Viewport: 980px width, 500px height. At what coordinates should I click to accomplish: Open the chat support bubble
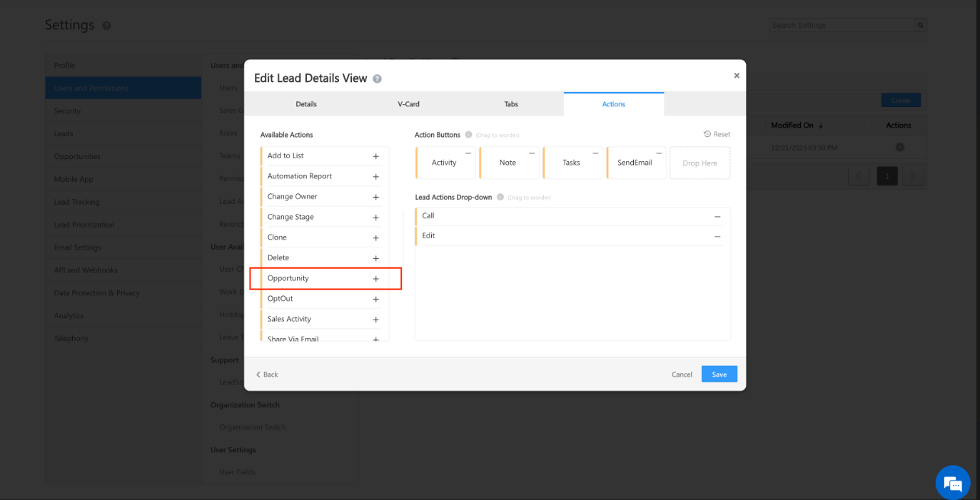(x=953, y=483)
